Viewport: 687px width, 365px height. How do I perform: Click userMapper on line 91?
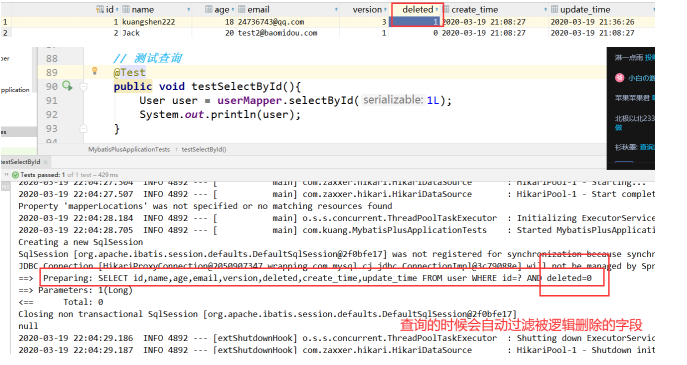(249, 100)
